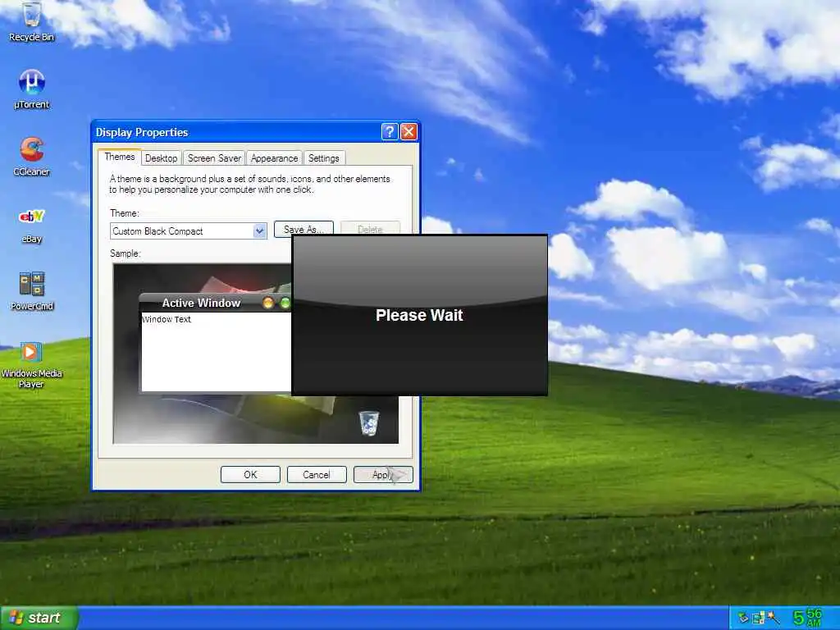840x630 pixels.
Task: Click the Apply button
Action: [383, 475]
